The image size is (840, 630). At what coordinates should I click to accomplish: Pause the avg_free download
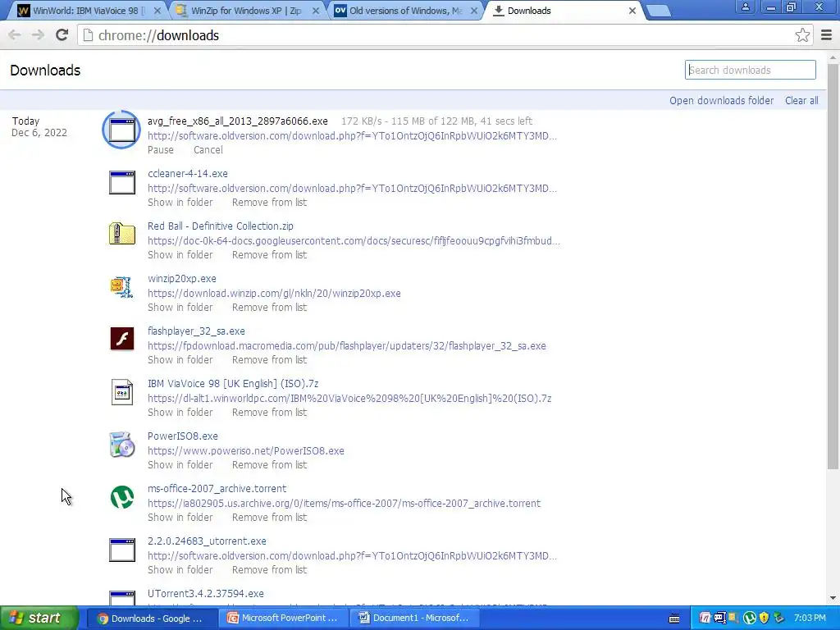[161, 150]
